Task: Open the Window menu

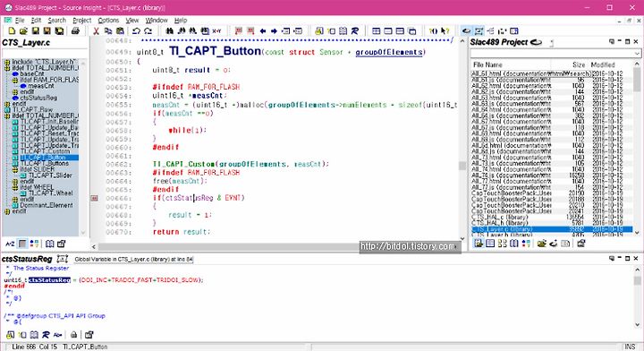Action: (x=157, y=20)
